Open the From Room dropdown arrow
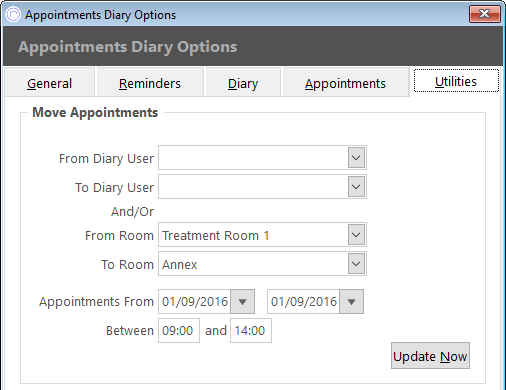506x390 pixels. [356, 235]
